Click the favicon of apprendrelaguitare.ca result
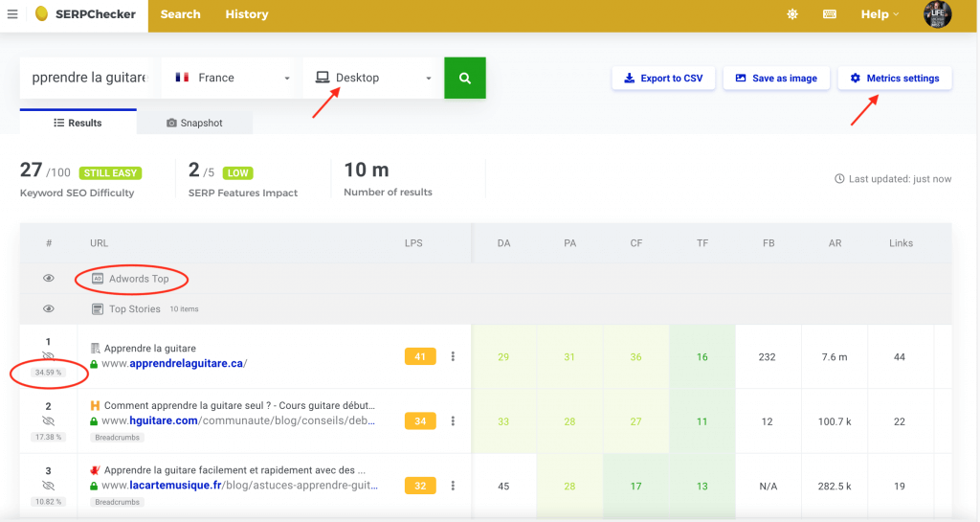This screenshot has height=522, width=980. pos(95,349)
